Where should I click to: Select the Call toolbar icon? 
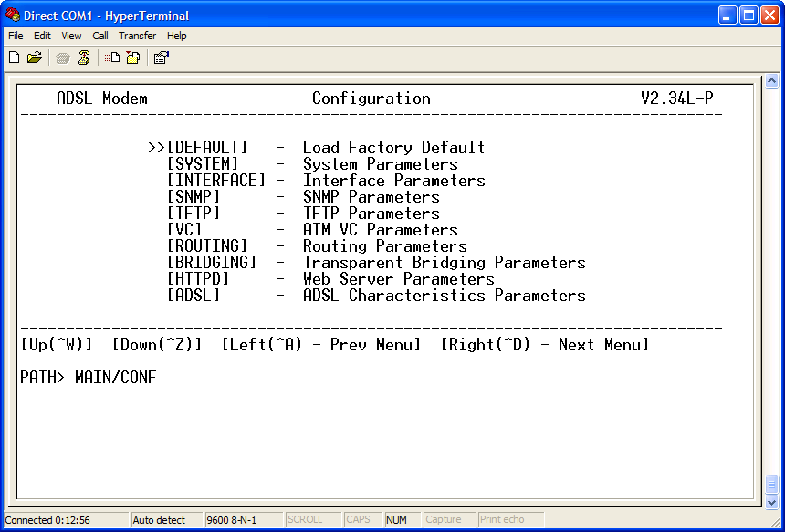pos(62,57)
